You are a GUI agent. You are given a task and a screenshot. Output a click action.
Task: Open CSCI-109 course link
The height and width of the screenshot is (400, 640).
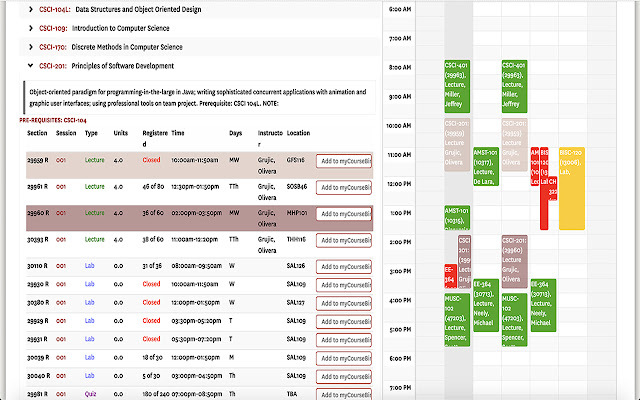point(53,28)
